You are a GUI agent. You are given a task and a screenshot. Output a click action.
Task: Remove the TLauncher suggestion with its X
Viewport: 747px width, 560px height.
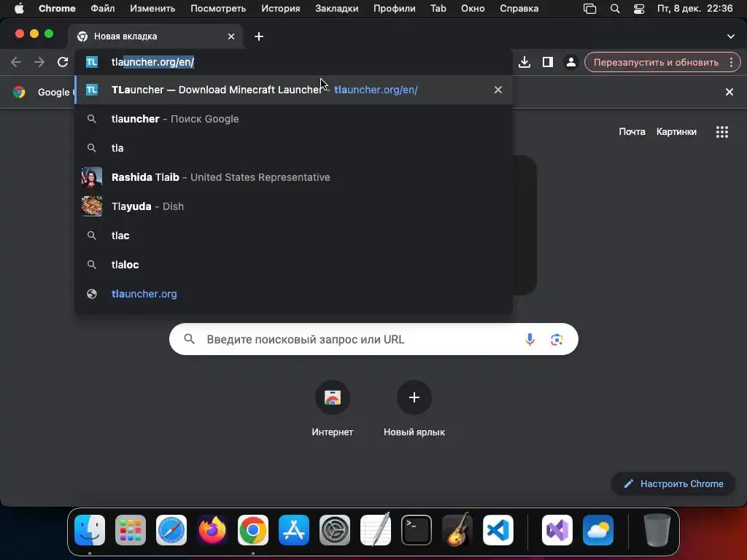[x=498, y=90]
